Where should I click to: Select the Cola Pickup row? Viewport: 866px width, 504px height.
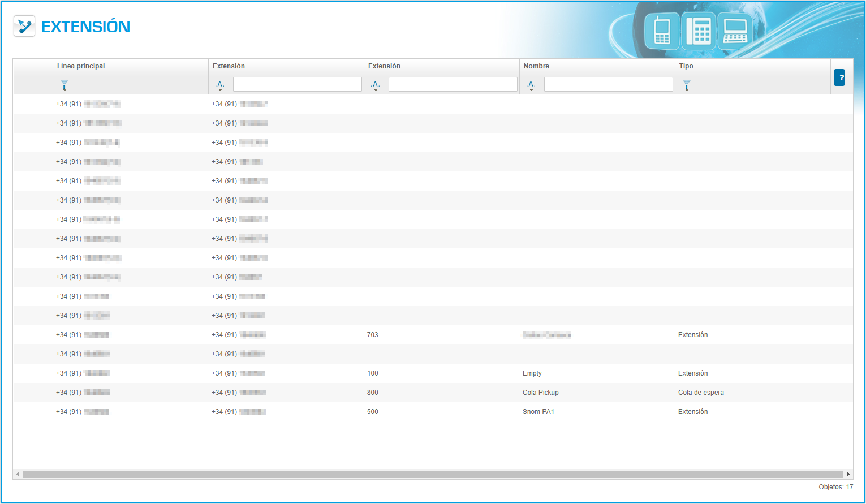point(540,393)
